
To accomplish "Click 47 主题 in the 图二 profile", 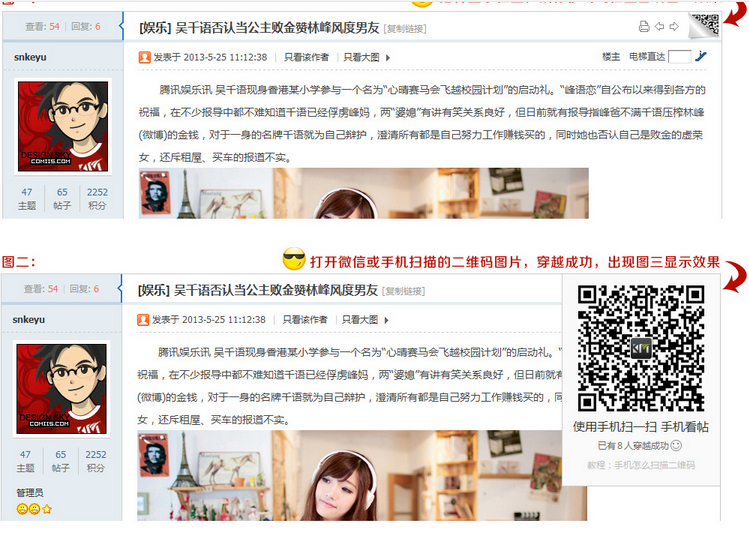I will click(25, 461).
